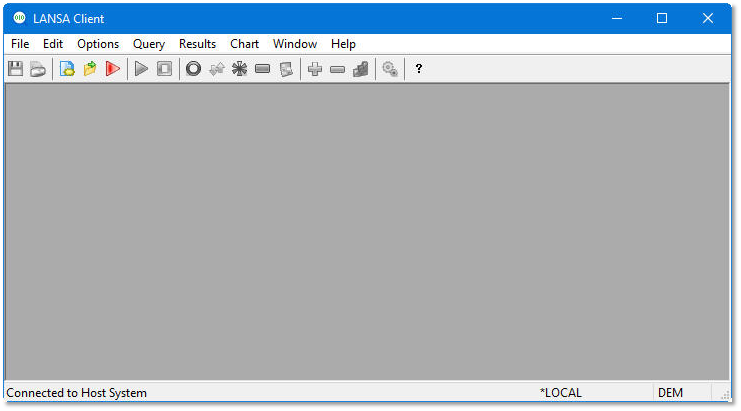Screen dimensions: 741x411
Task: Open an existing query via the folder icon
Action: pyautogui.click(x=90, y=69)
